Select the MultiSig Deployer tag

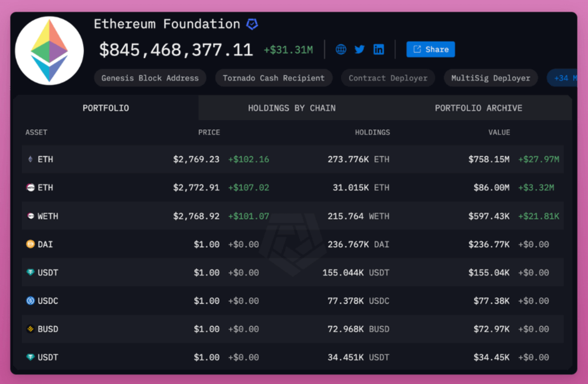[x=490, y=78]
